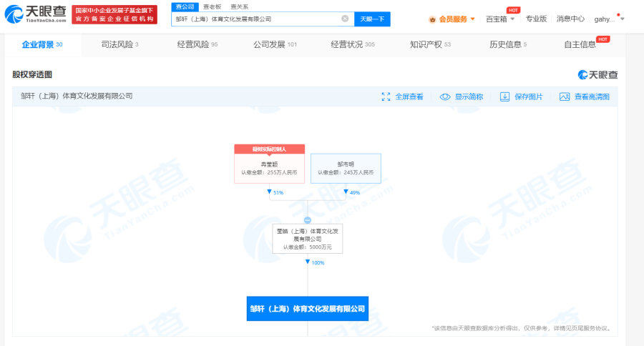Select the 冉莹颖 shareholder node
The height and width of the screenshot is (346, 644).
coord(269,168)
